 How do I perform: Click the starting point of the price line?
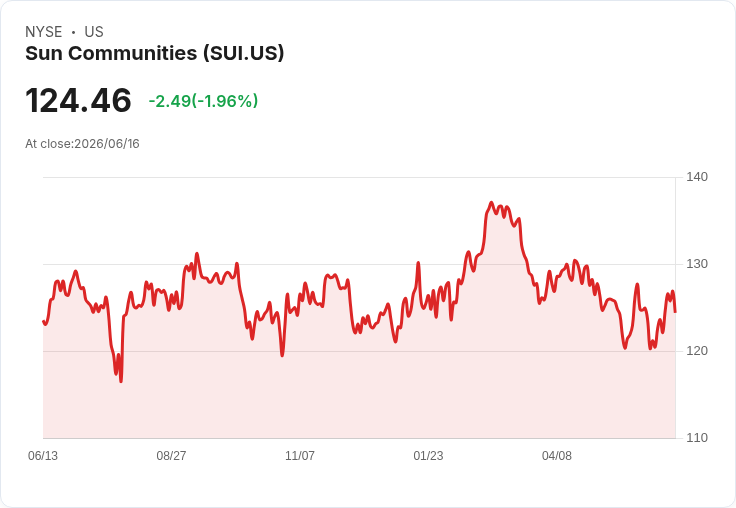click(43, 321)
